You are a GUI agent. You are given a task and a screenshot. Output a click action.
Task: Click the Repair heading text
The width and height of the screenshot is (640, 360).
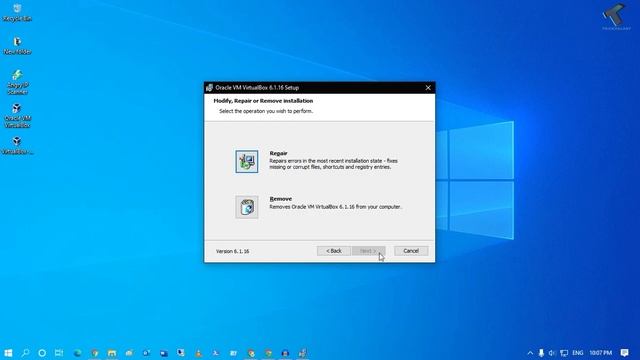pos(278,153)
